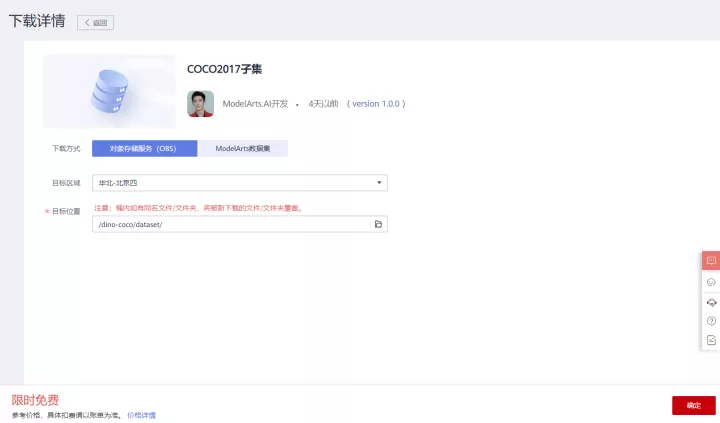Click the database dataset cover image
The image size is (720, 423).
[x=109, y=91]
